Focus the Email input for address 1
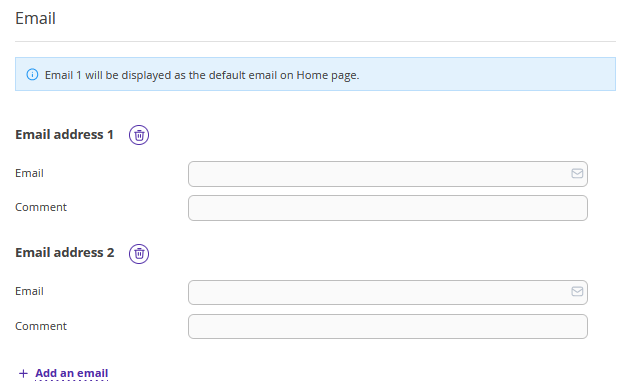 point(388,174)
